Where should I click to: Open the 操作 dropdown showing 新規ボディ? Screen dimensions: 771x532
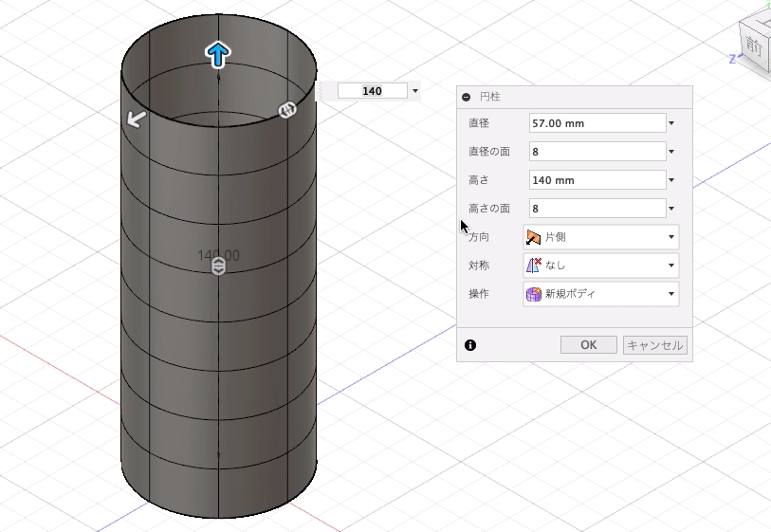[601, 294]
